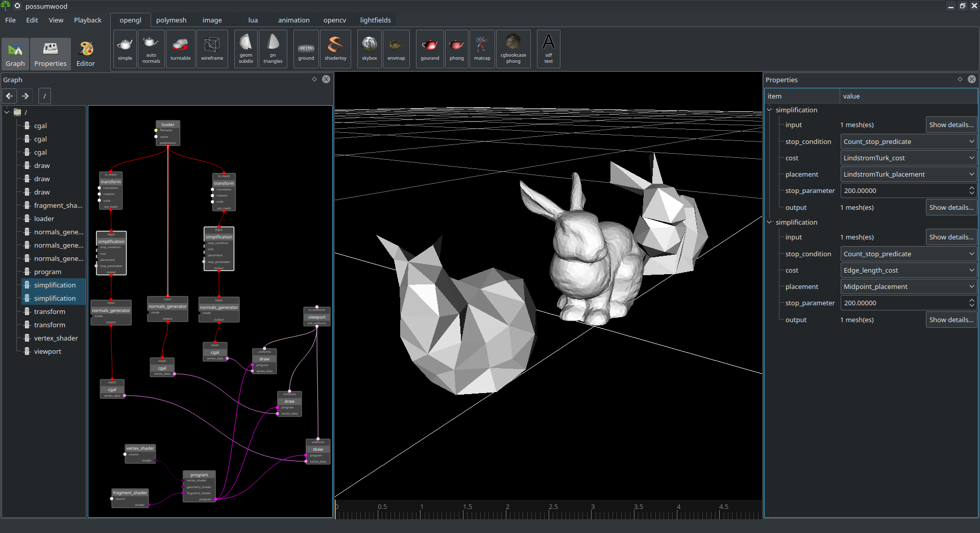
Task: Toggle the Graph panel button
Action: [x=15, y=54]
